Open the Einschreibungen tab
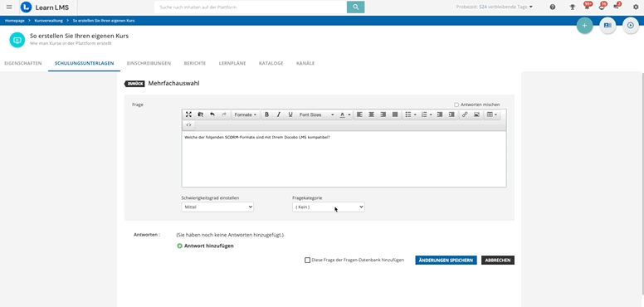 [149, 63]
